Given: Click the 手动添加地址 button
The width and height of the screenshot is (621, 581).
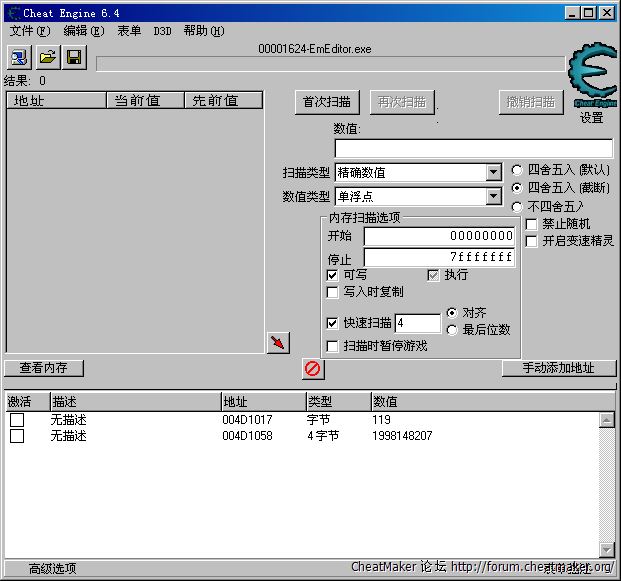Looking at the screenshot, I should click(x=558, y=368).
